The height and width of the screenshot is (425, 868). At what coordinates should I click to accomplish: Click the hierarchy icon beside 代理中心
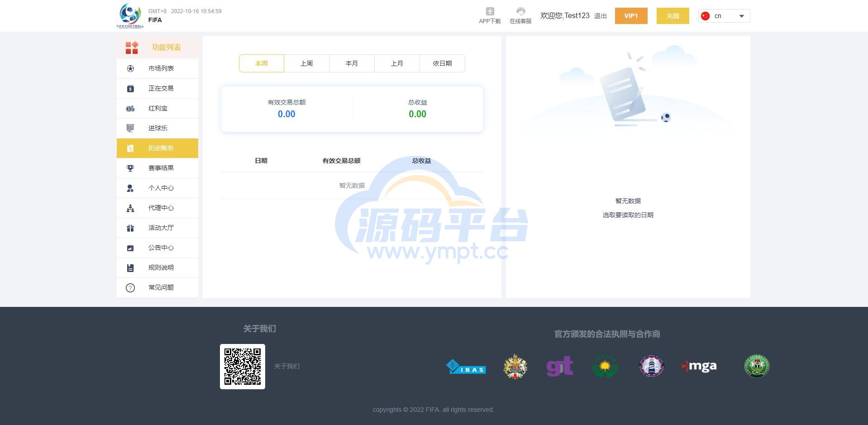point(130,208)
